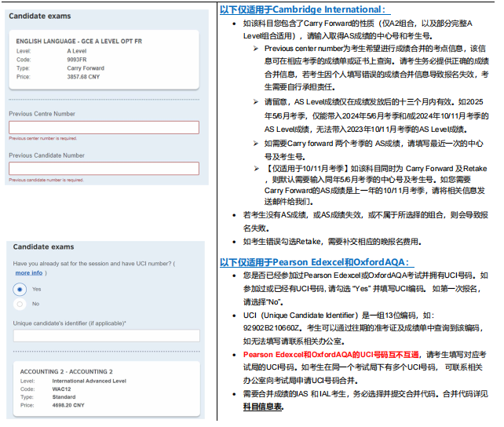The image size is (504, 427).
Task: Select the No radio button for UCI
Action: (x=20, y=304)
